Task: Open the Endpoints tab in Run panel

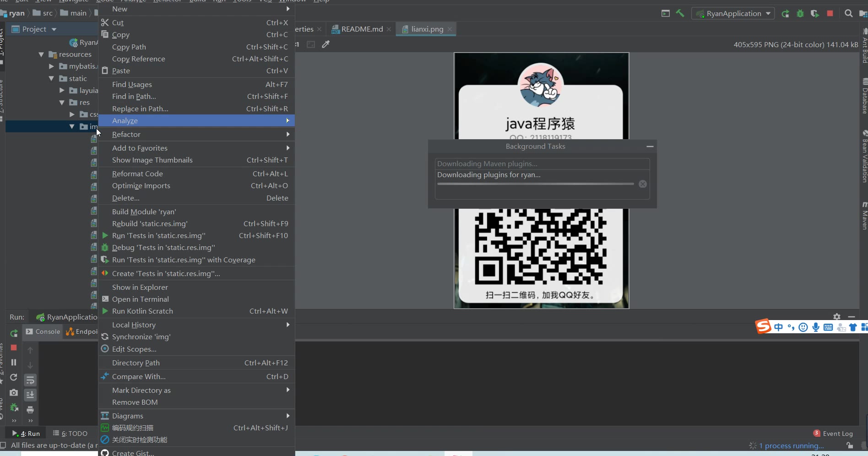Action: (82, 331)
